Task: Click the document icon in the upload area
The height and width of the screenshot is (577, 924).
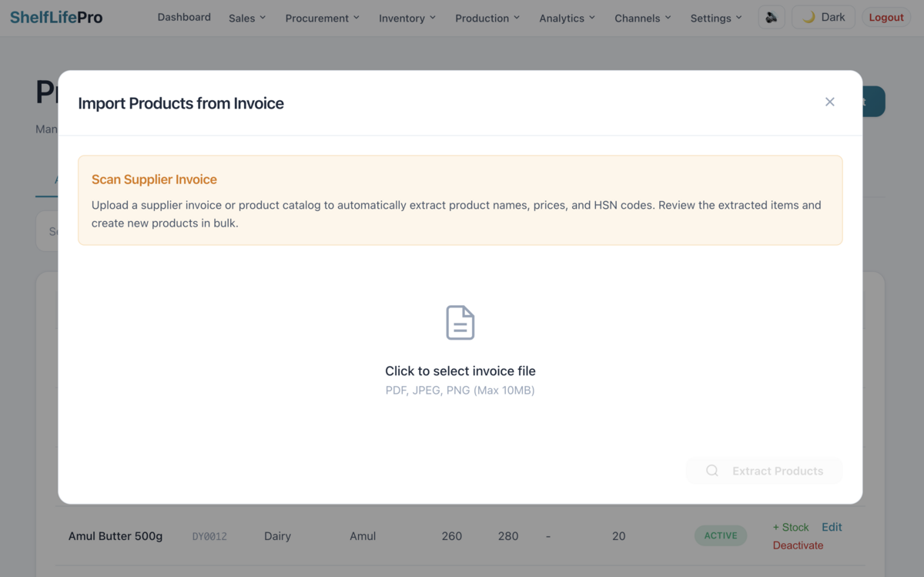Action: pos(460,321)
